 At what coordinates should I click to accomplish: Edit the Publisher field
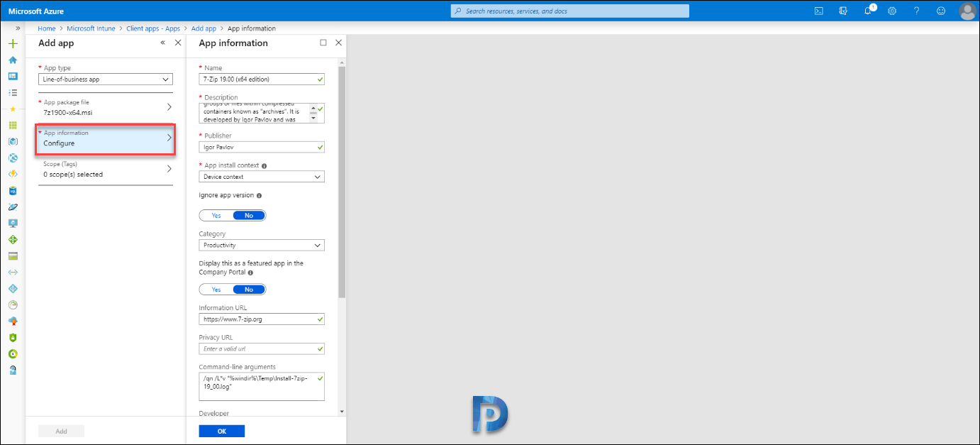pos(262,147)
